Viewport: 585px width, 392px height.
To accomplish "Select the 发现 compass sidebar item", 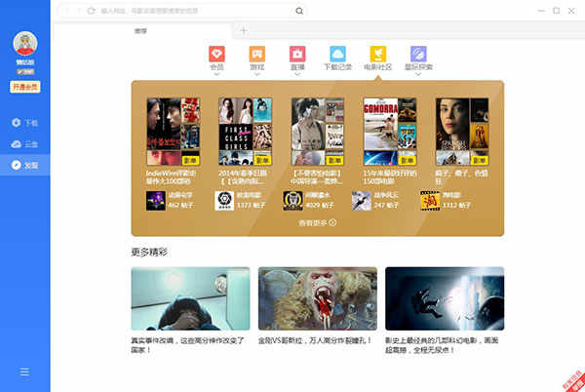I will [25, 165].
